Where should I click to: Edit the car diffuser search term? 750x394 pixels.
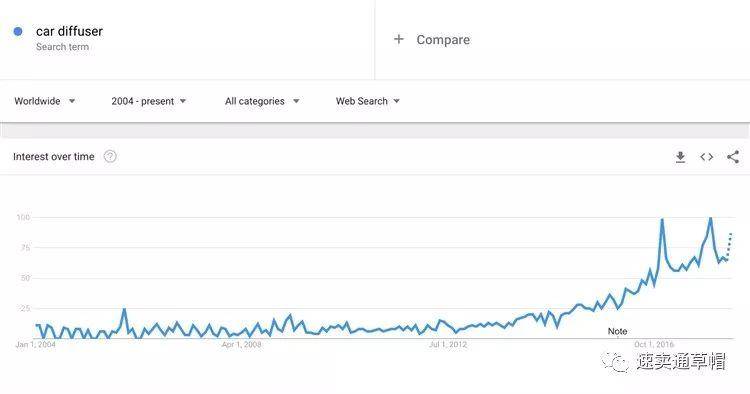click(69, 31)
